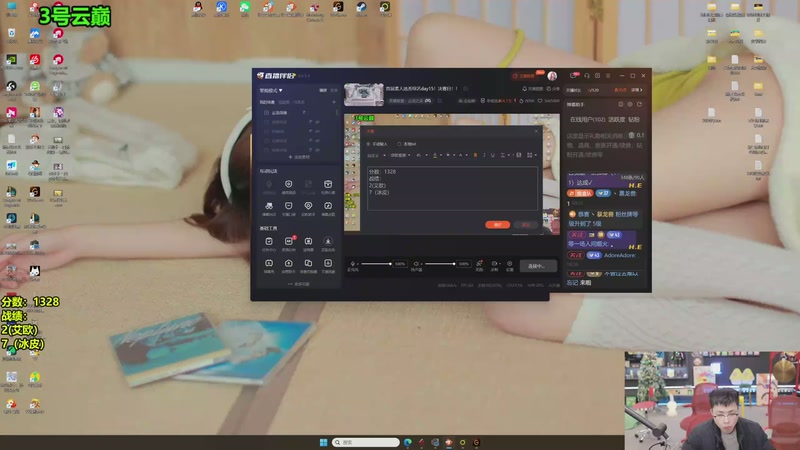Toggle italic formatting in text dialog
The width and height of the screenshot is (800, 450).
coord(484,155)
